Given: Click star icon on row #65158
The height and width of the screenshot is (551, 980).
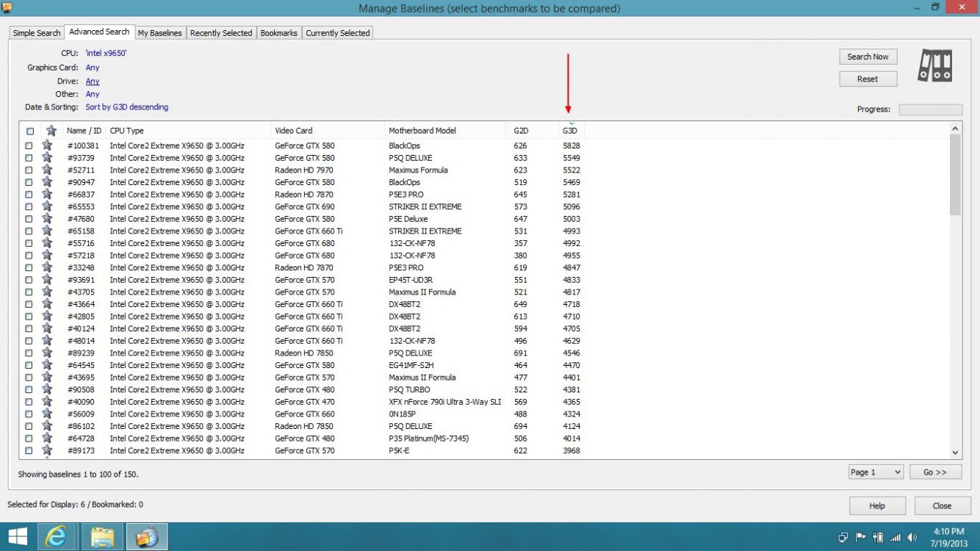Looking at the screenshot, I should coord(48,231).
